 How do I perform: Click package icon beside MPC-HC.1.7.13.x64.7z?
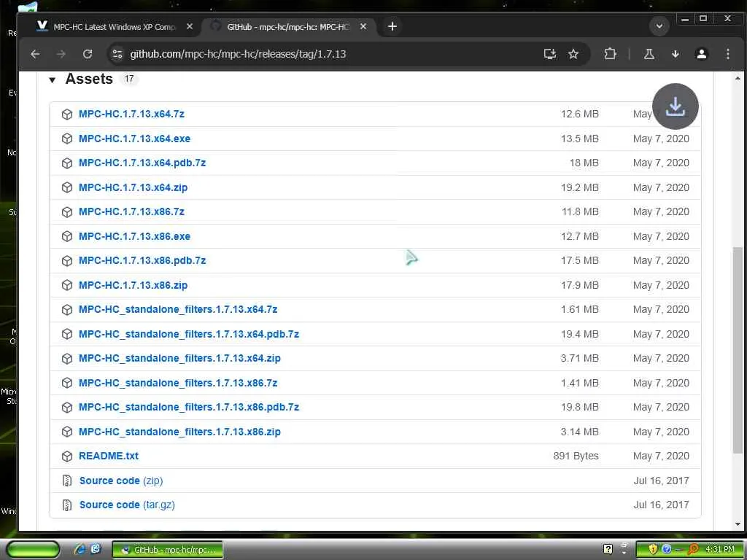67,114
